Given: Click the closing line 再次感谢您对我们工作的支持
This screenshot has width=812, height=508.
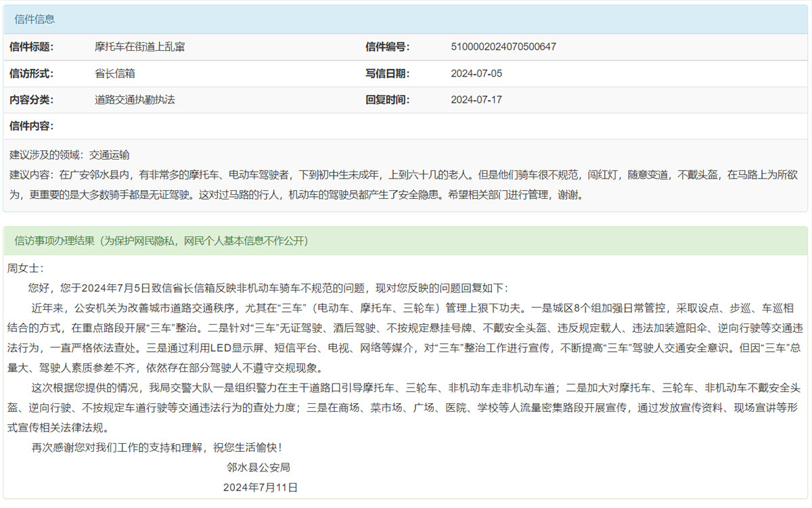Looking at the screenshot, I should pyautogui.click(x=156, y=448).
